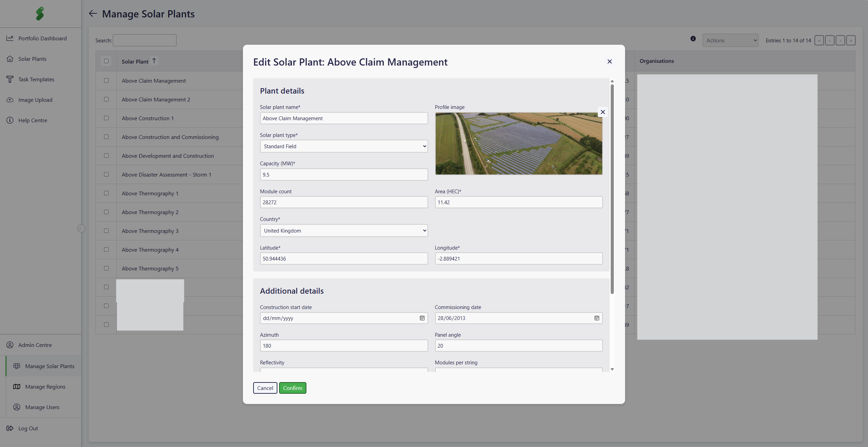The height and width of the screenshot is (447, 868).
Task: Open calendar picker for Construction start date
Action: coord(422,318)
